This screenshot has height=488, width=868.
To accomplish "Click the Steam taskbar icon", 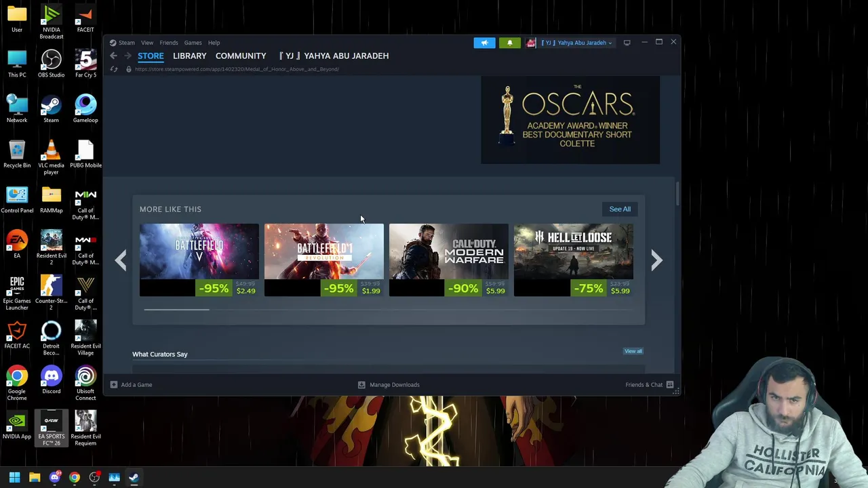I will 134,477.
